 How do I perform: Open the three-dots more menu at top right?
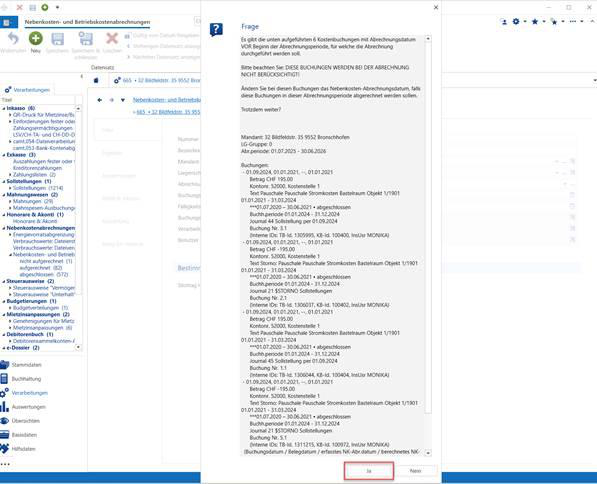point(573,22)
